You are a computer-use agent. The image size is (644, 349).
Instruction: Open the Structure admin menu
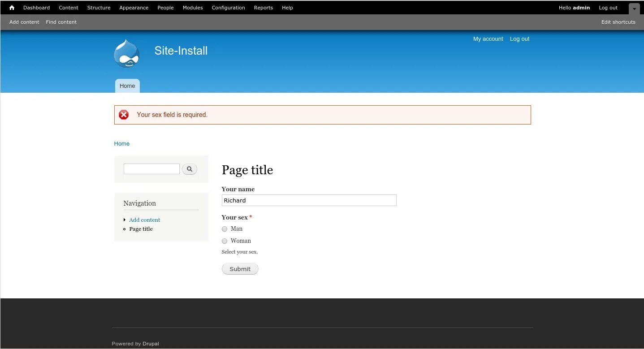point(99,8)
